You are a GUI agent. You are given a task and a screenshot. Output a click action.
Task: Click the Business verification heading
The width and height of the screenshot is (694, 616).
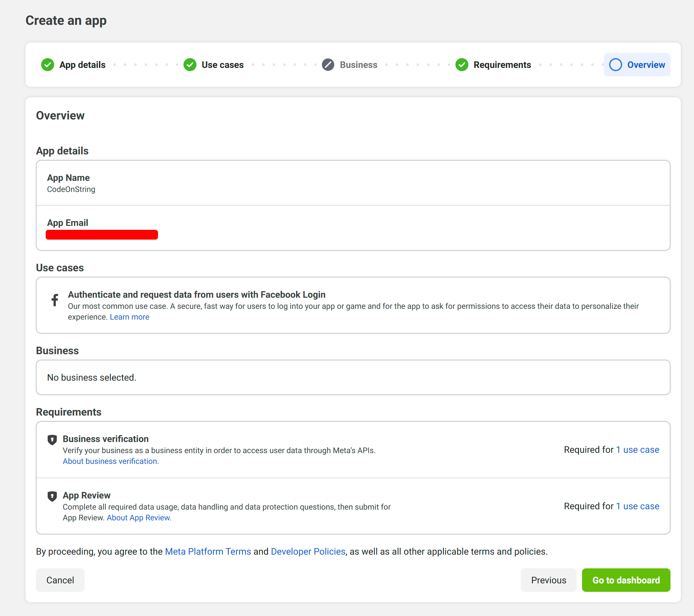(105, 439)
